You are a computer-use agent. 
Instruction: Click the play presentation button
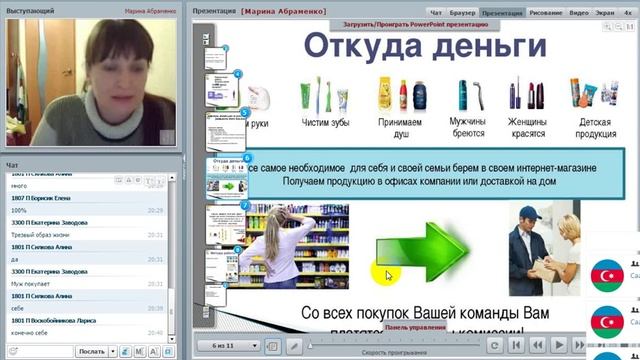coord(559,346)
